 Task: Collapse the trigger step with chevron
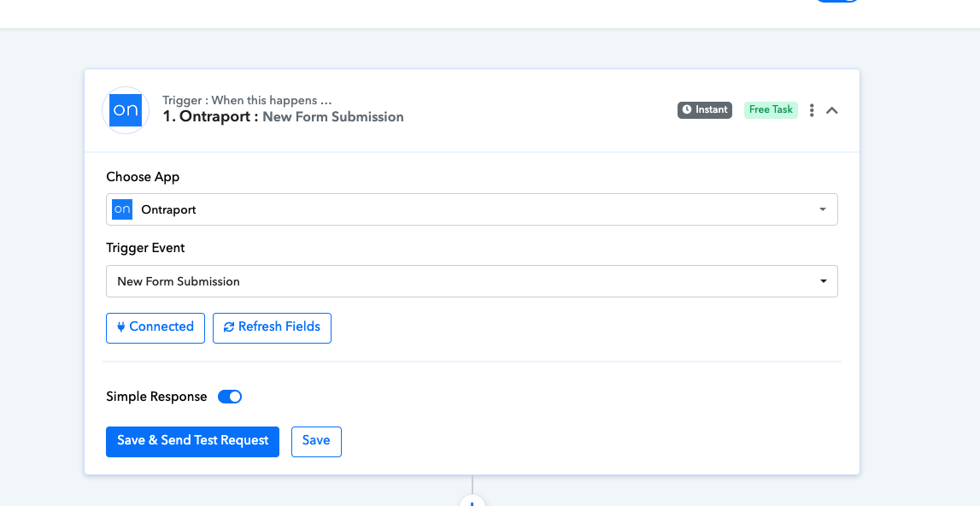(x=832, y=110)
